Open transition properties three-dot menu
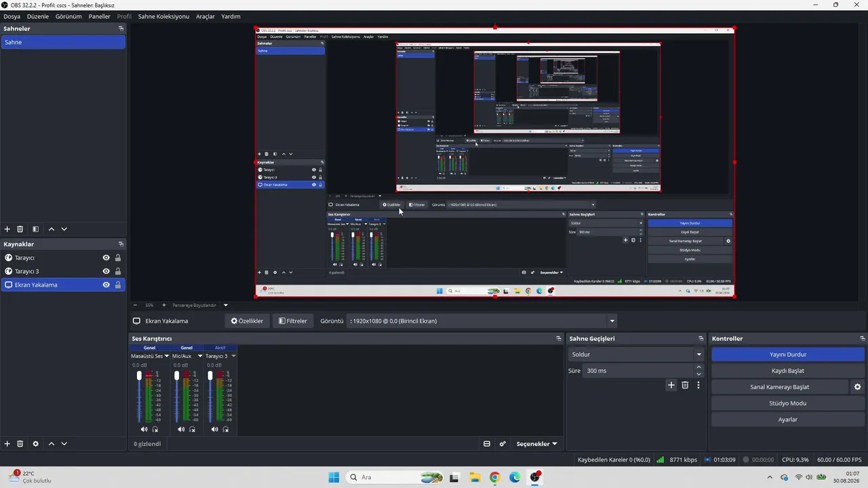Viewport: 868px width, 488px height. tap(698, 385)
